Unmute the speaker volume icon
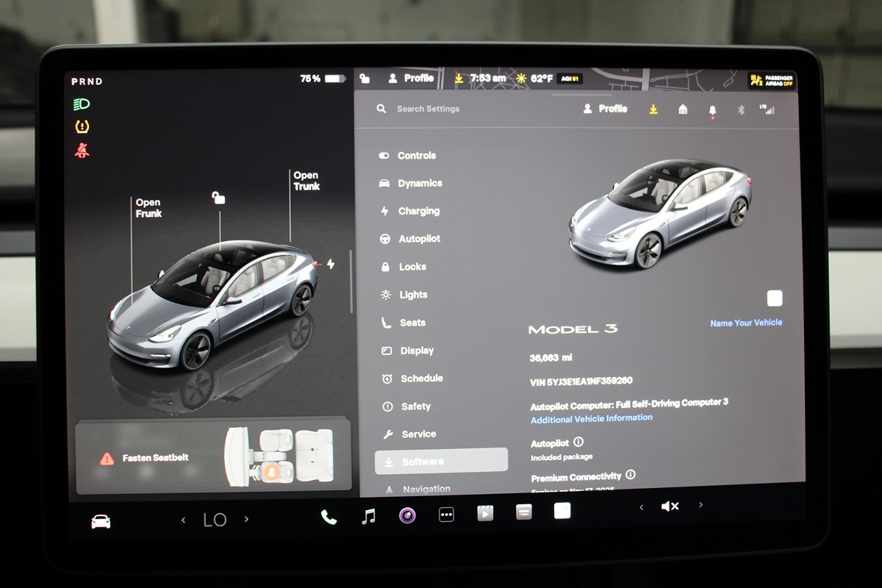 (x=670, y=506)
